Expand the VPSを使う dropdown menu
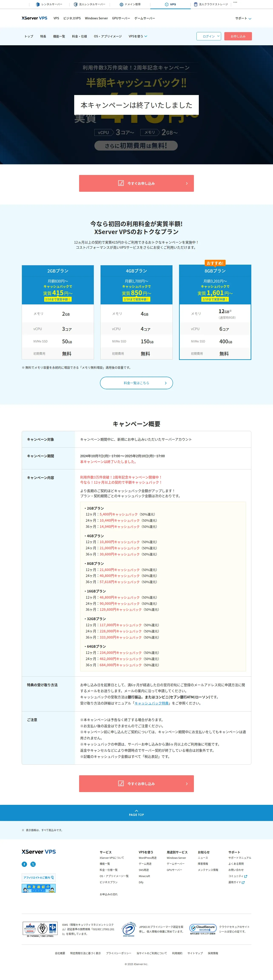The width and height of the screenshot is (273, 980). 138,37
